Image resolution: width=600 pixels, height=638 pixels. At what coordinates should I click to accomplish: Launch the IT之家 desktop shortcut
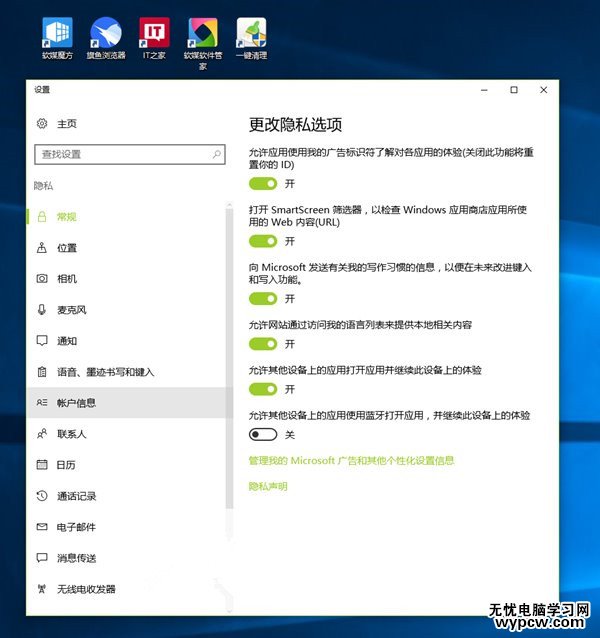click(154, 38)
